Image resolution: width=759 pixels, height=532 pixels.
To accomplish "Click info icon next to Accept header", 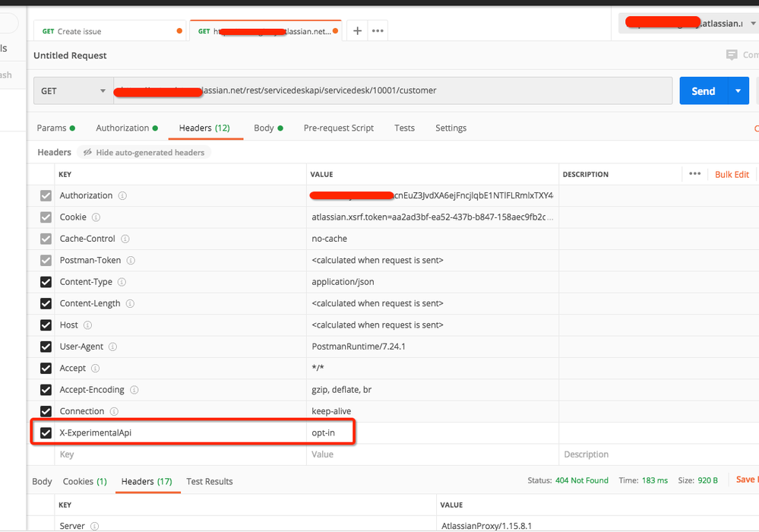I will click(x=96, y=369).
